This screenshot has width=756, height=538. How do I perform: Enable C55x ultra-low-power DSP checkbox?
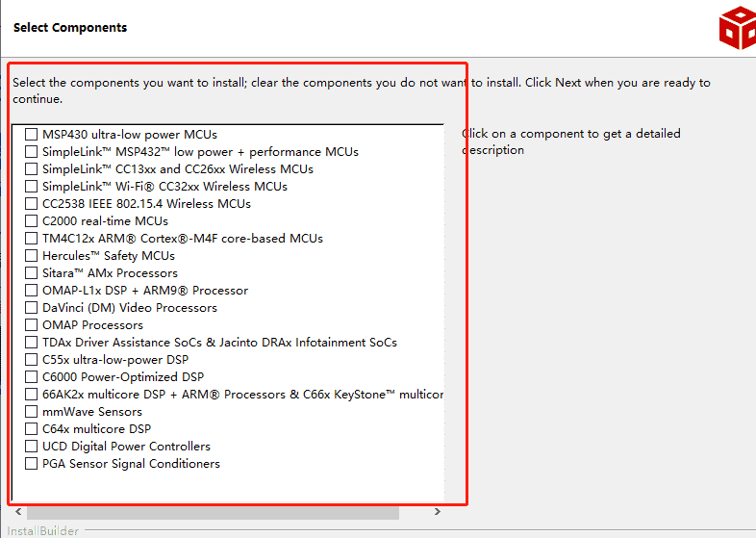coord(32,360)
